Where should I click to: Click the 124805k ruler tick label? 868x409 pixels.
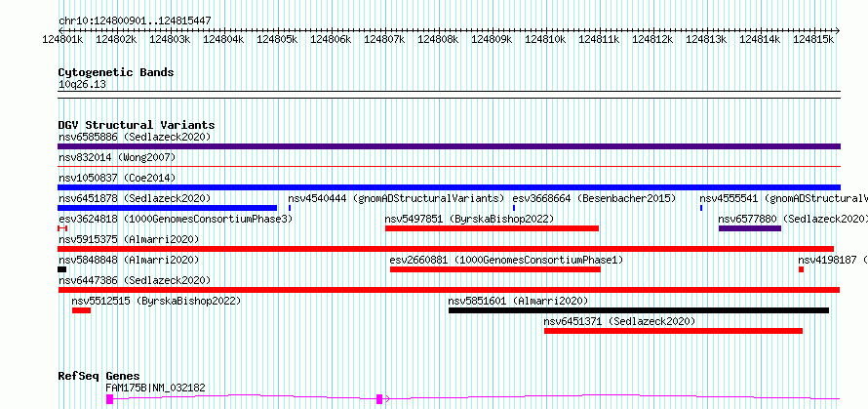(277, 39)
